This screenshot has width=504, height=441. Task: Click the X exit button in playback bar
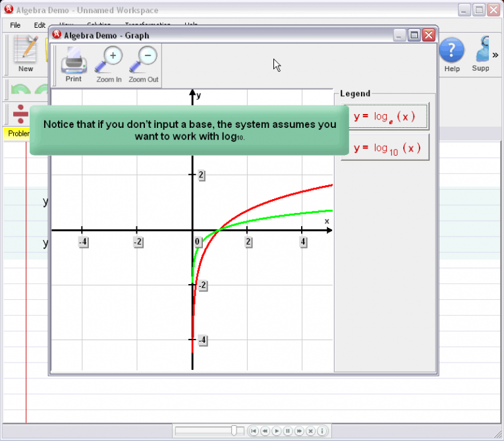310,430
